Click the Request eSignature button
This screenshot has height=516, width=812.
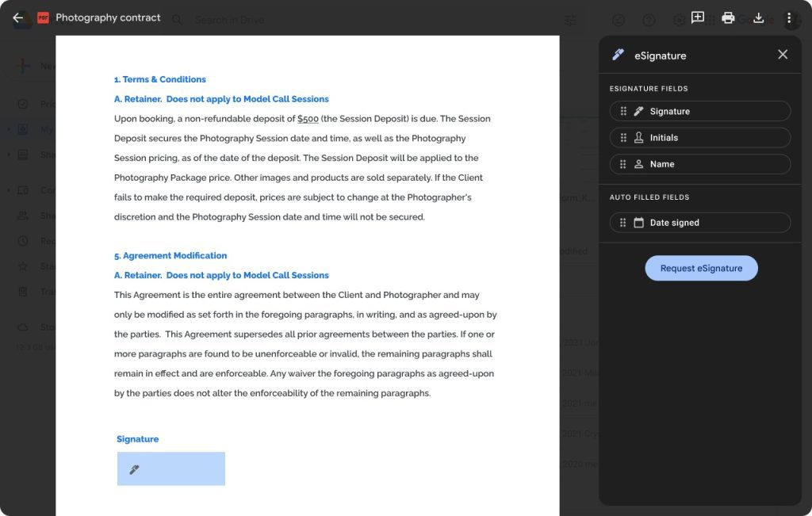pos(701,268)
